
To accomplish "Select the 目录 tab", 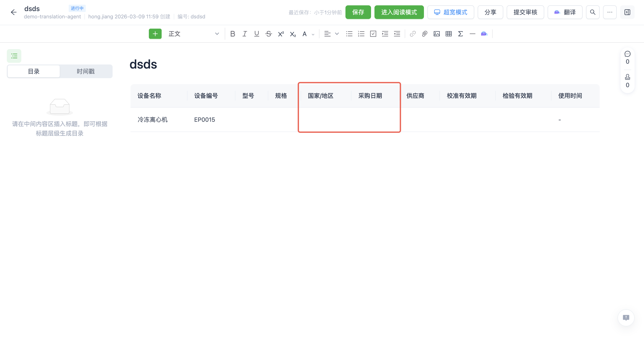I will coord(33,71).
